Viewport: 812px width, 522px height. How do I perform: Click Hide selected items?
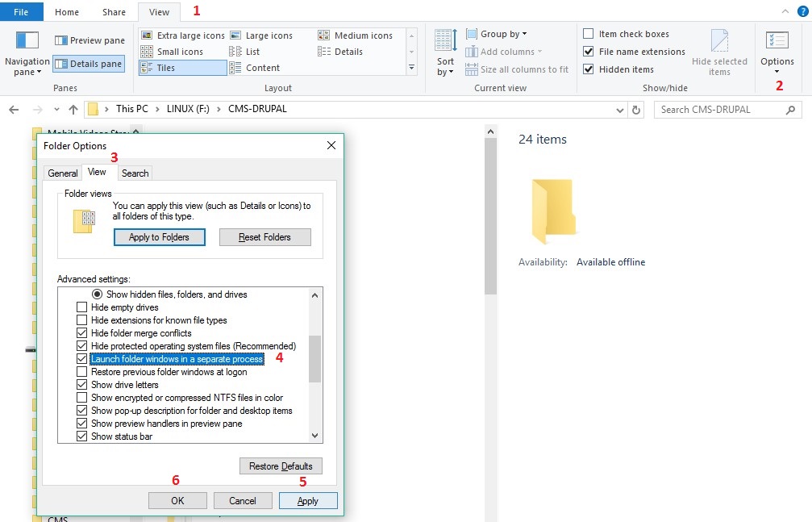pos(720,52)
